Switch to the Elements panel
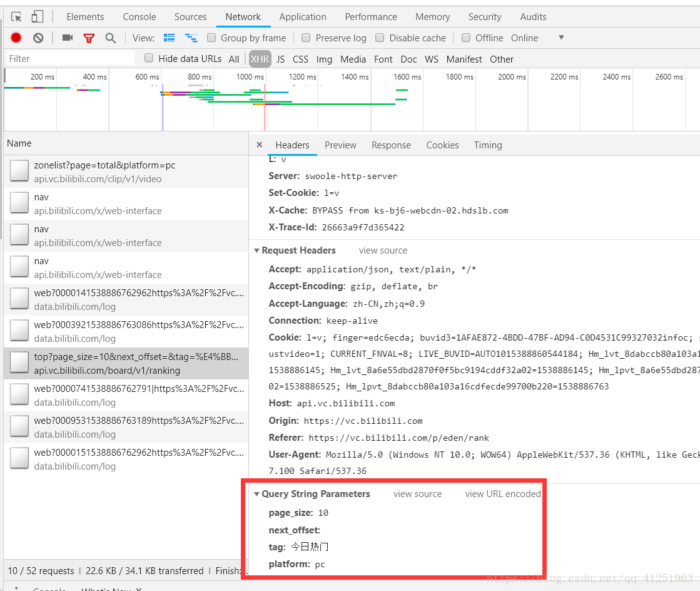 pos(85,17)
